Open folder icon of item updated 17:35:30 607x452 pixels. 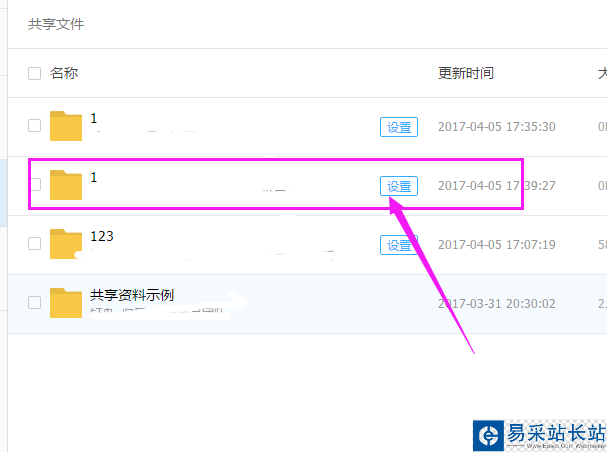pos(66,126)
